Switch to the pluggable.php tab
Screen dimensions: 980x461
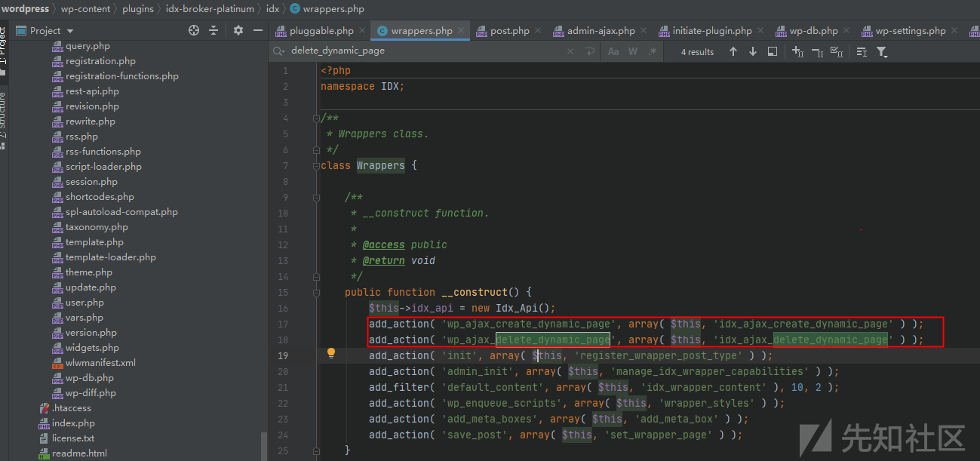point(321,31)
